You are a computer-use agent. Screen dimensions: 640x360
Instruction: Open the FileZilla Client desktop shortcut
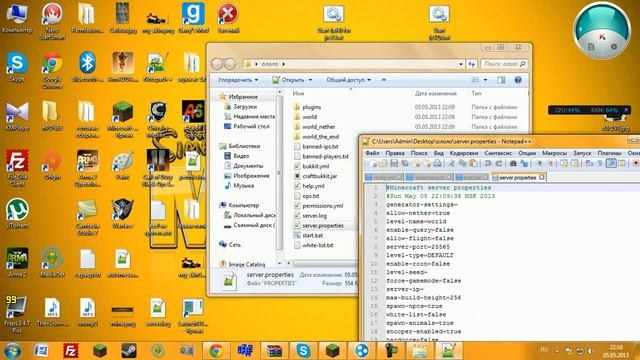pyautogui.click(x=17, y=168)
